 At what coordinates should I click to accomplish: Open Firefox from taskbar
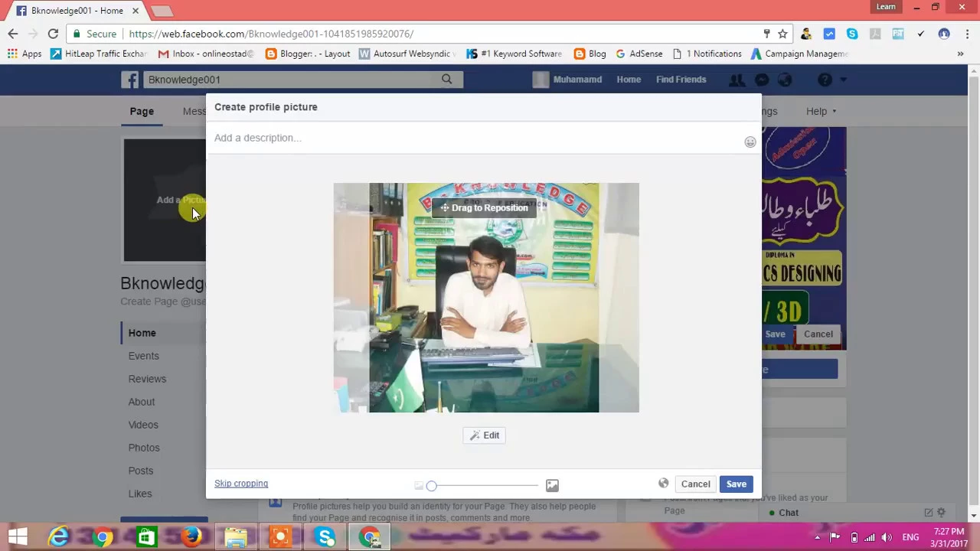tap(191, 537)
